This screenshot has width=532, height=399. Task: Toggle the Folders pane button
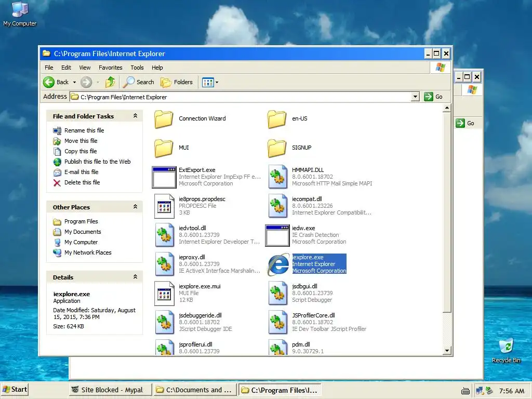click(x=177, y=82)
